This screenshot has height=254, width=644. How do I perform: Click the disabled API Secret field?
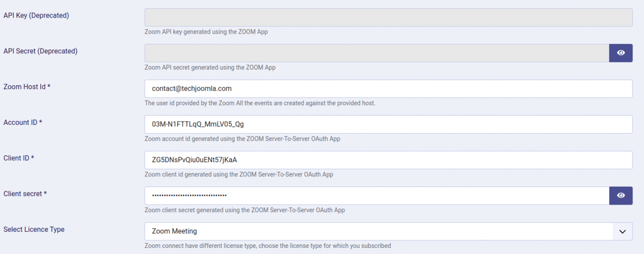(x=376, y=53)
